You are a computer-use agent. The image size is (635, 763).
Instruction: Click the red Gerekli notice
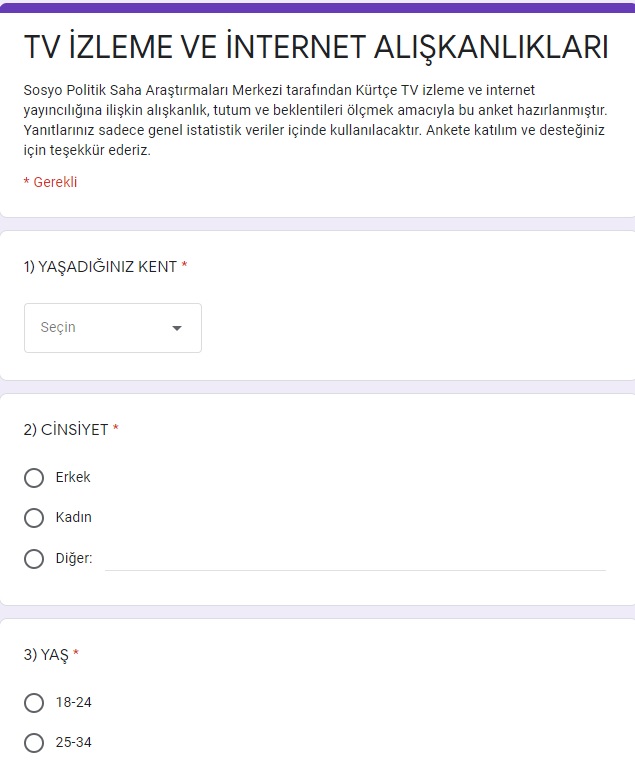[50, 182]
